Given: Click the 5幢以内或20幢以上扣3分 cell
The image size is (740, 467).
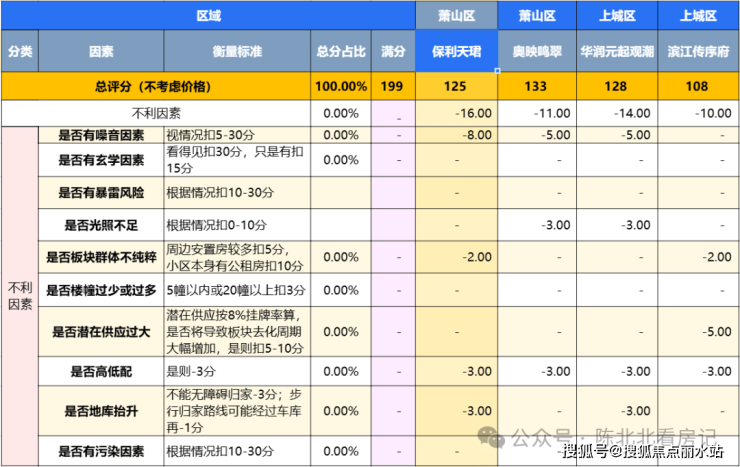Looking at the screenshot, I should (237, 290).
